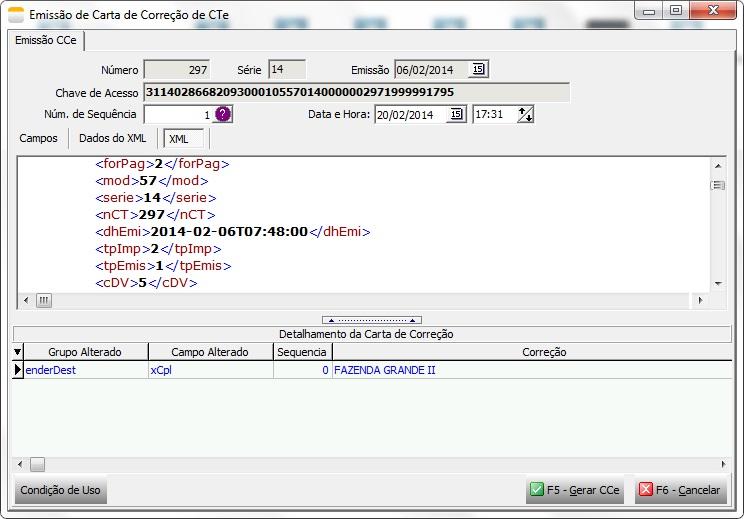Click the tpImp XML line
Screen dimensions: 744x519
[x=158, y=249]
